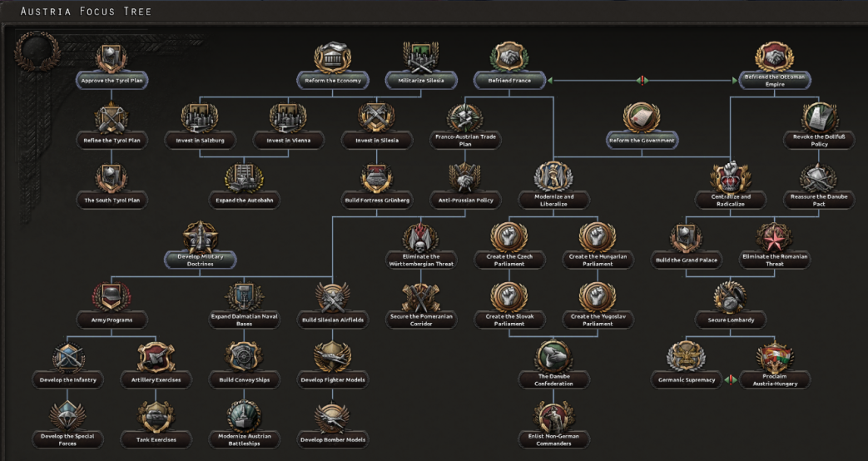868x461 pixels.
Task: Pick the Eliminate the Württembergian Threat skull icon
Action: [421, 238]
